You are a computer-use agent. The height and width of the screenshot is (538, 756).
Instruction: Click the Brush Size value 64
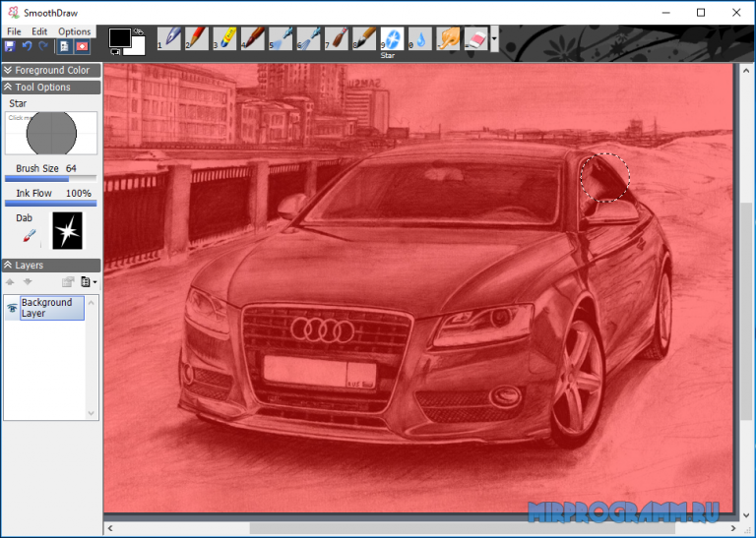click(x=71, y=168)
